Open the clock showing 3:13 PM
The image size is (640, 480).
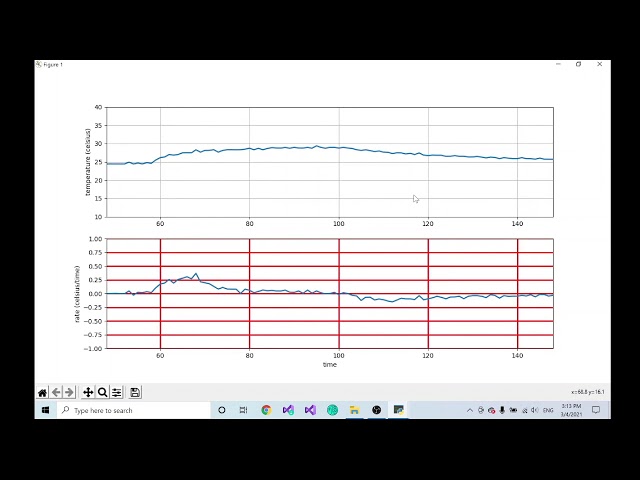[x=571, y=410]
